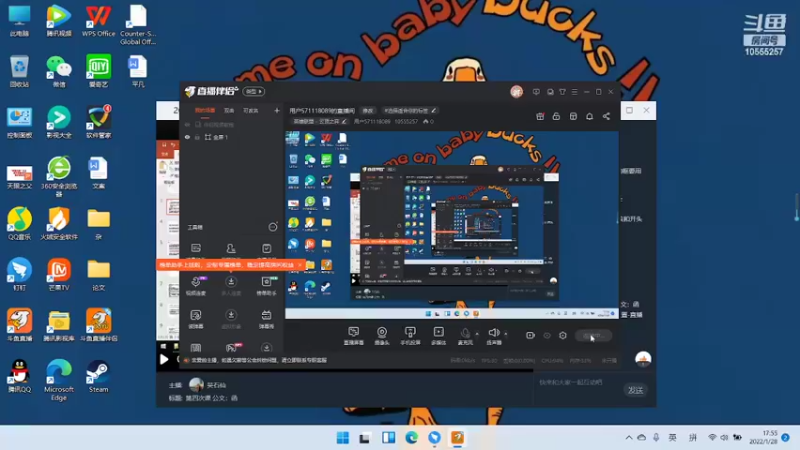Open 回收站 recycle bin on desktop
The height and width of the screenshot is (450, 800).
click(19, 71)
